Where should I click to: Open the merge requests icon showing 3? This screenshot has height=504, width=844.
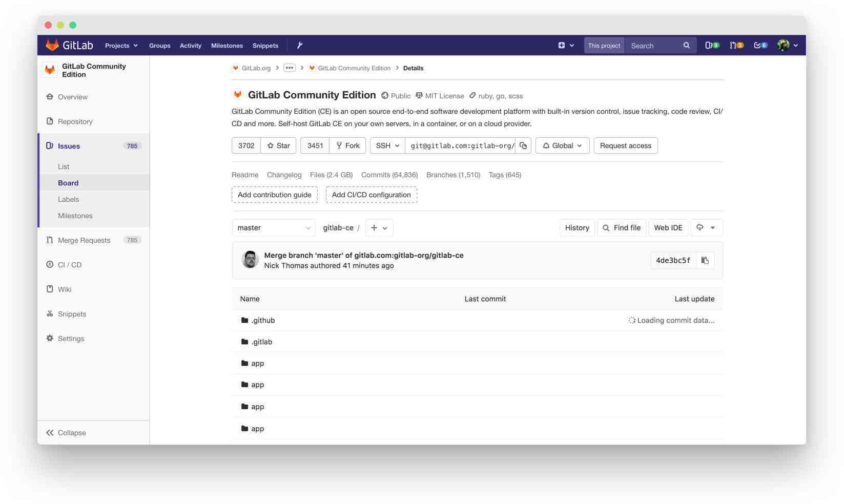(x=735, y=45)
